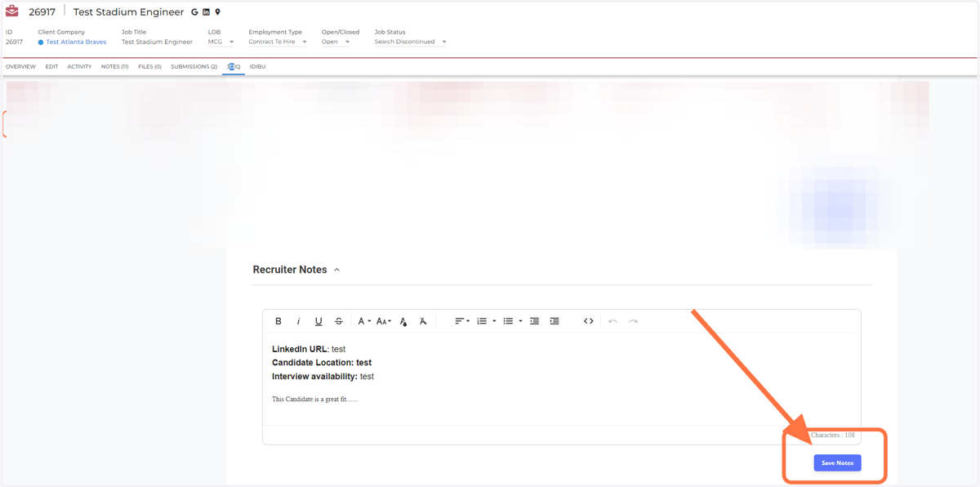Open the font size dropdown
This screenshot has height=487, width=980.
coord(383,321)
